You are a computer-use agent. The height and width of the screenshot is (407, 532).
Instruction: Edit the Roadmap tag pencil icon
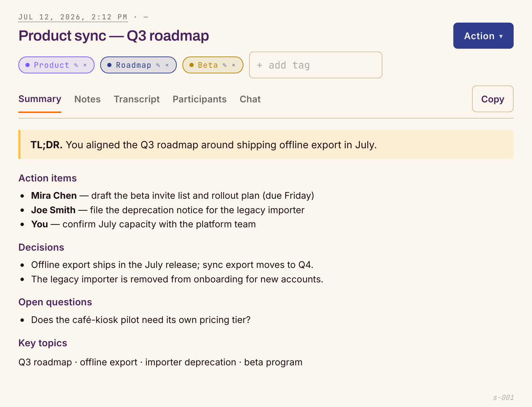click(158, 65)
